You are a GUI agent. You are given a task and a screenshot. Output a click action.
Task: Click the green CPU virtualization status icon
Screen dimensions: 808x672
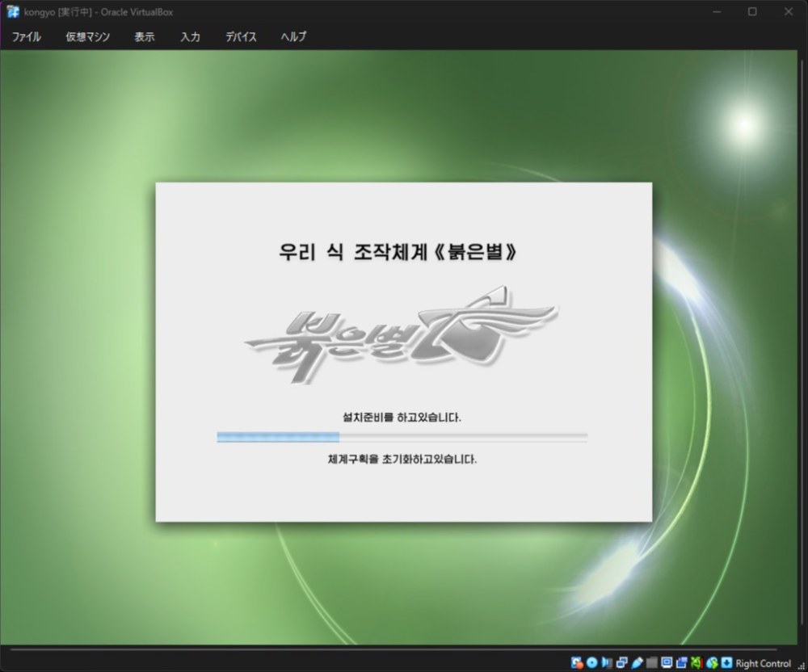(x=696, y=663)
